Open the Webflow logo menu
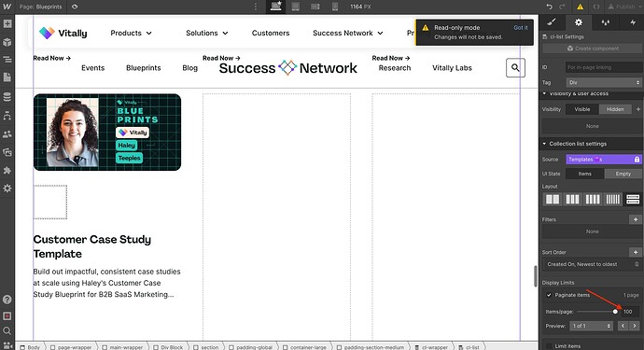 [x=7, y=7]
